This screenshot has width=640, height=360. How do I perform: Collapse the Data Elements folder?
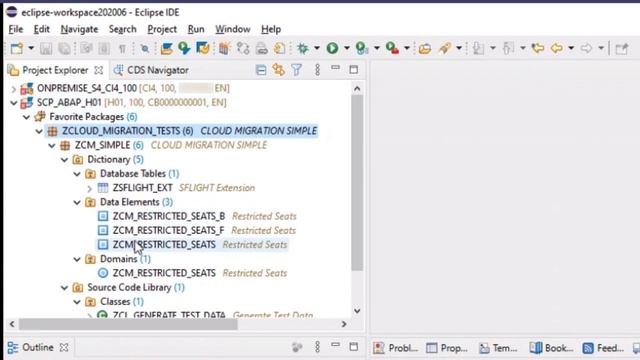77,202
